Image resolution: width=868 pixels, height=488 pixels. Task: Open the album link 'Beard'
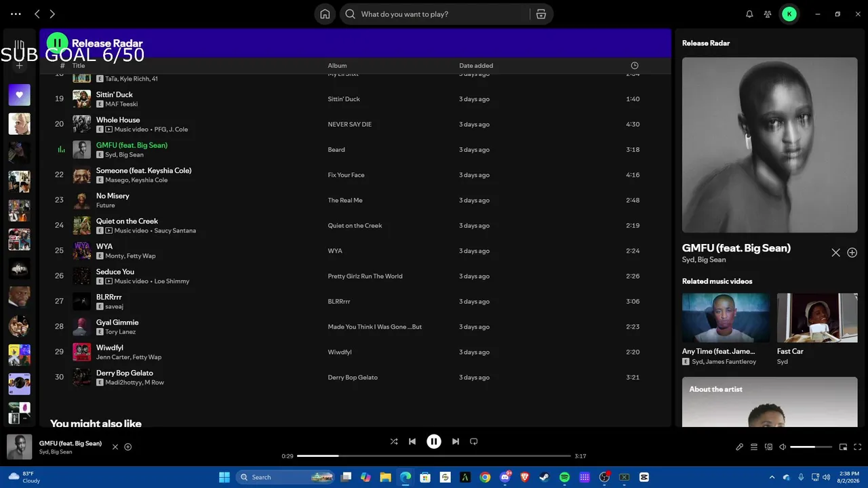(336, 150)
